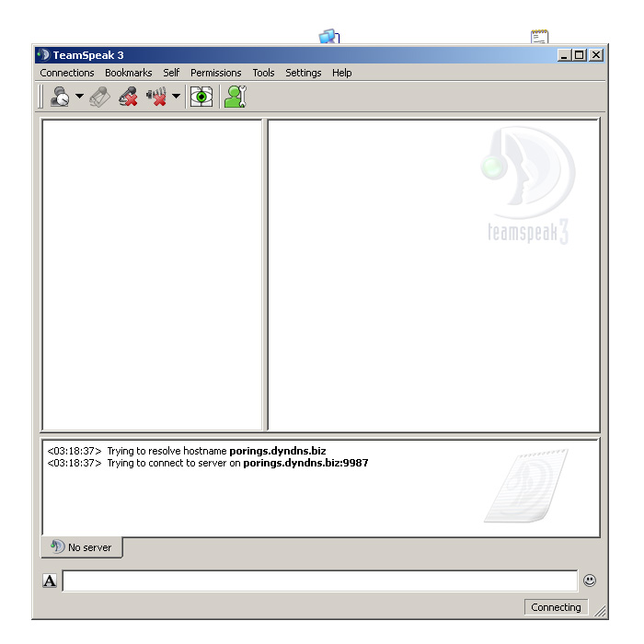Image resolution: width=644 pixels, height=644 pixels.
Task: Open the Settings menu
Action: click(303, 73)
